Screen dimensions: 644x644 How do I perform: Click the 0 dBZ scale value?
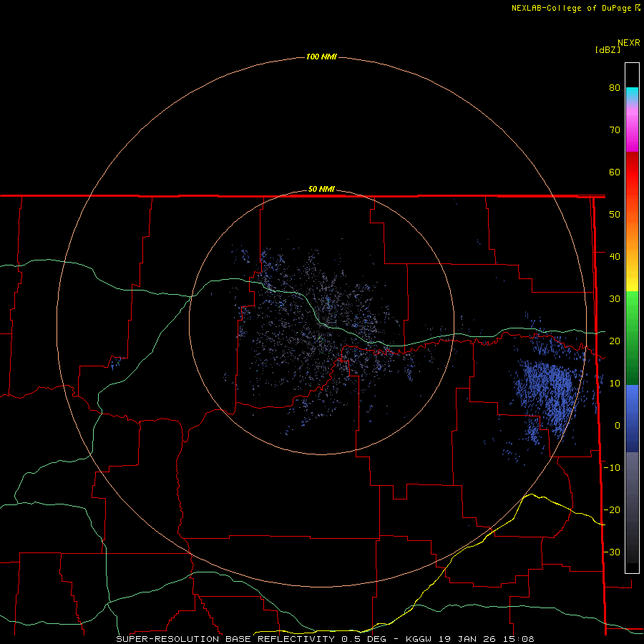(618, 426)
